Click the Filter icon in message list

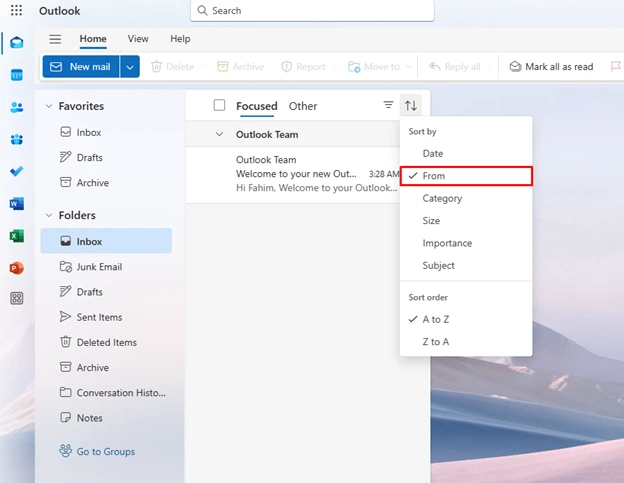point(388,105)
